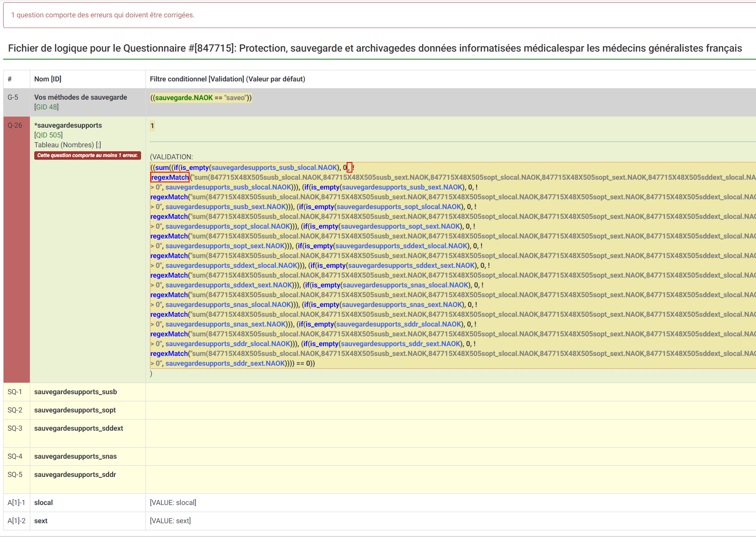756x537 pixels.
Task: Click the error alert message at top
Action: (x=103, y=15)
